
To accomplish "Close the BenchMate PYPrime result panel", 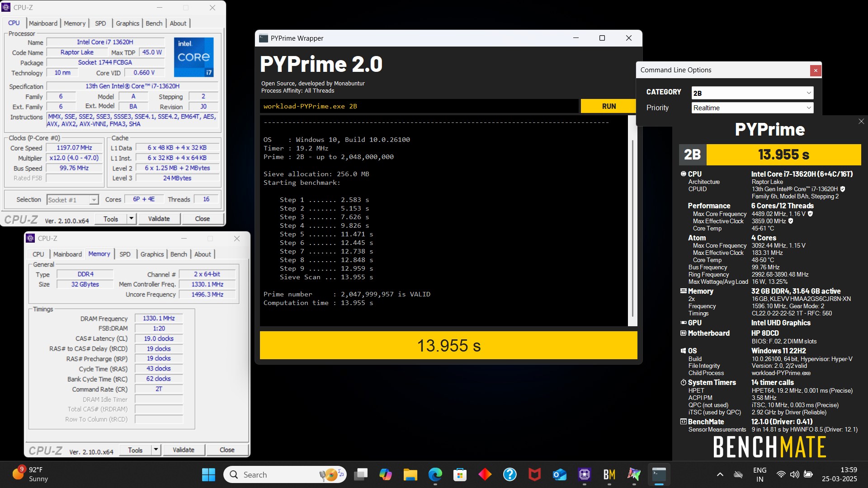I will (x=861, y=122).
